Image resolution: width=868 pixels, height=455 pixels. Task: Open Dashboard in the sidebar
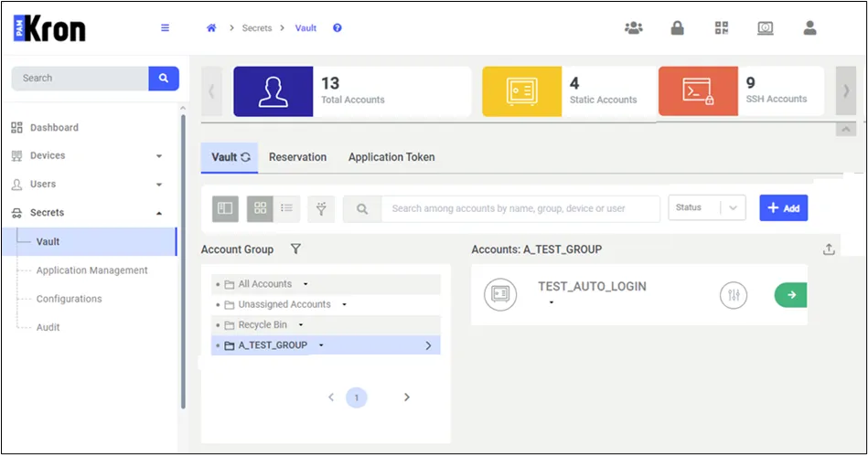tap(54, 128)
